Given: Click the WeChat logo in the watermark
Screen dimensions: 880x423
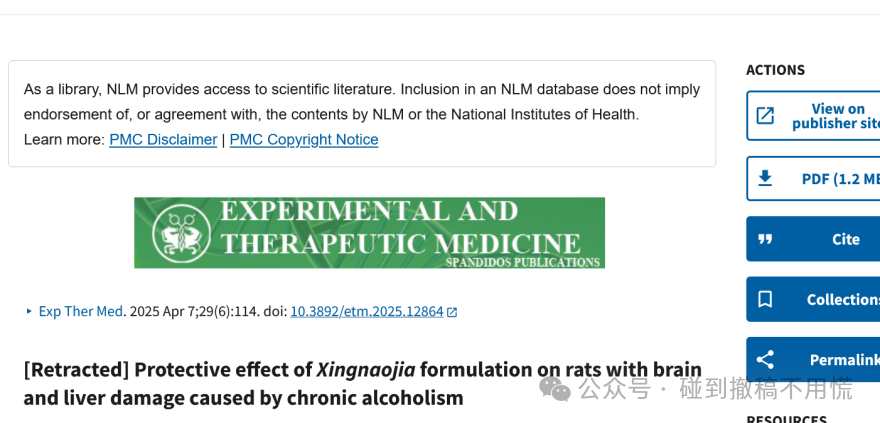Looking at the screenshot, I should point(554,389).
